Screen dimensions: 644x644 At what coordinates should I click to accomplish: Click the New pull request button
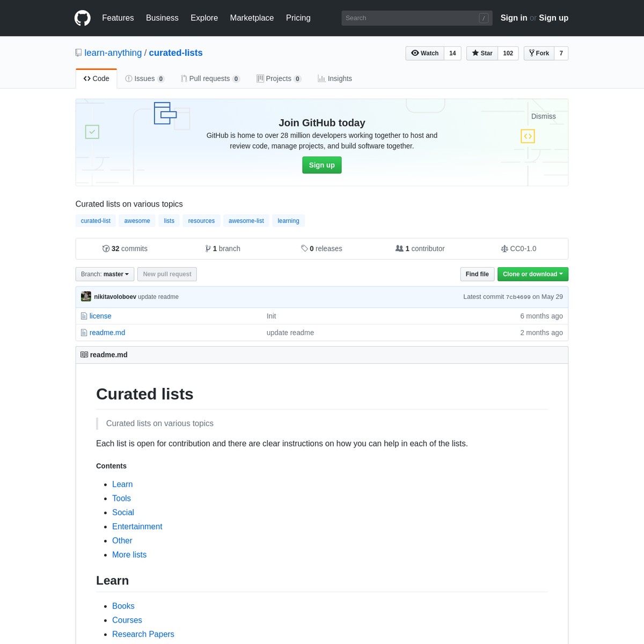pyautogui.click(x=167, y=274)
